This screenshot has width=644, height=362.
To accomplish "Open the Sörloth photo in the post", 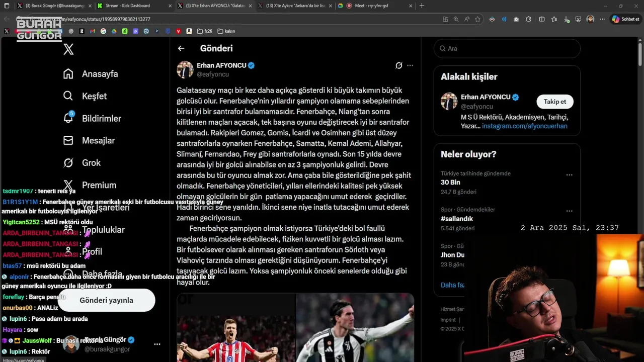I will [236, 327].
